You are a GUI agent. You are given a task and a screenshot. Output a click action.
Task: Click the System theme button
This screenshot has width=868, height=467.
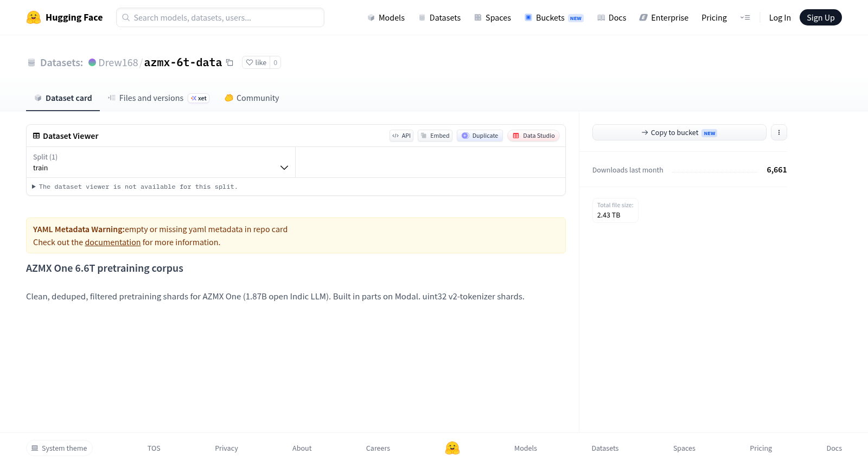pos(59,448)
